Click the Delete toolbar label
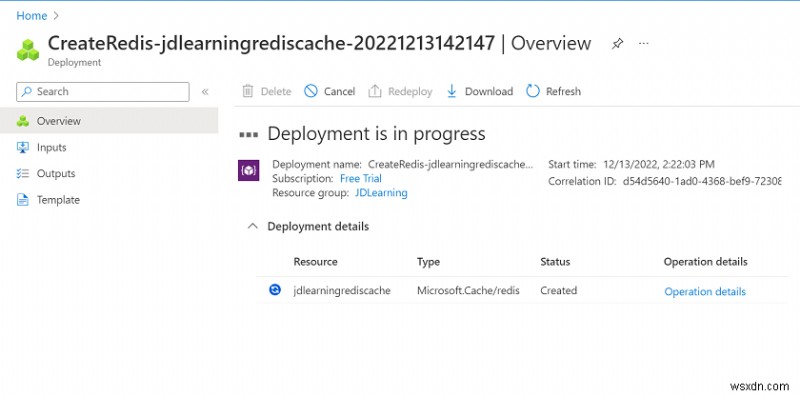 [276, 92]
